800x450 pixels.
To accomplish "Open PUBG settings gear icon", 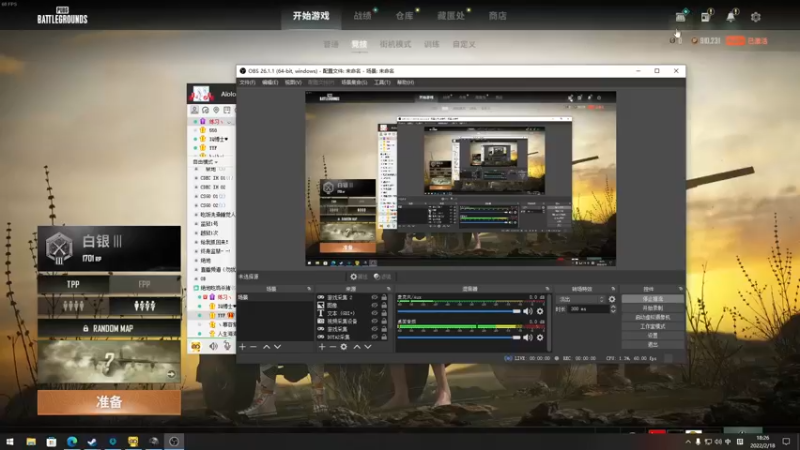I will 756,17.
